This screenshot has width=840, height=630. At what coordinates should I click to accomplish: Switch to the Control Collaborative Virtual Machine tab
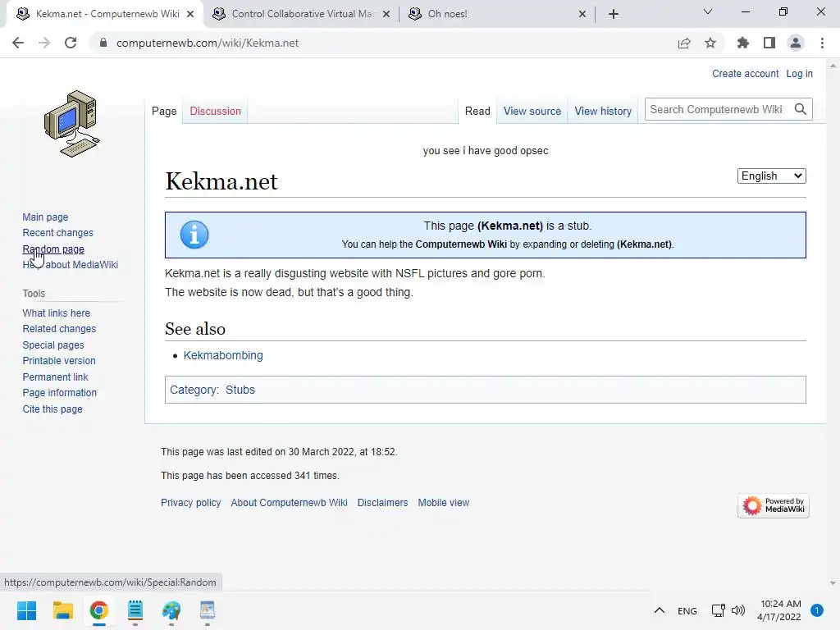coord(303,14)
